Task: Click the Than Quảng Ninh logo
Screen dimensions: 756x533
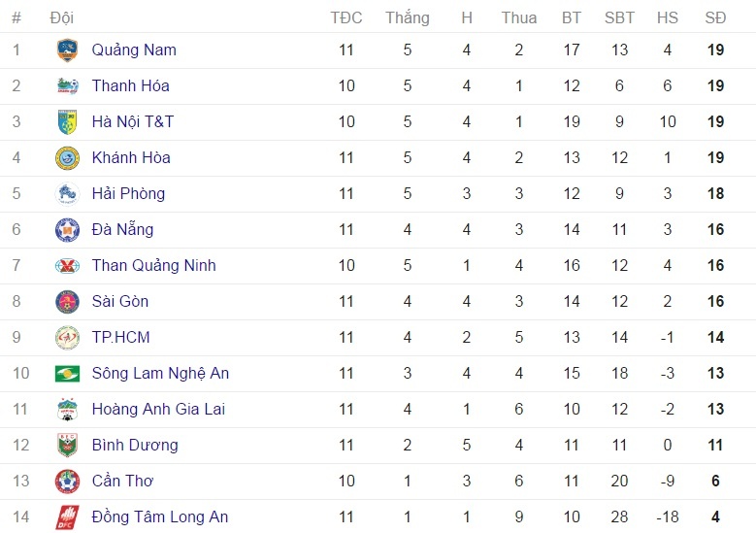Action: coord(67,265)
